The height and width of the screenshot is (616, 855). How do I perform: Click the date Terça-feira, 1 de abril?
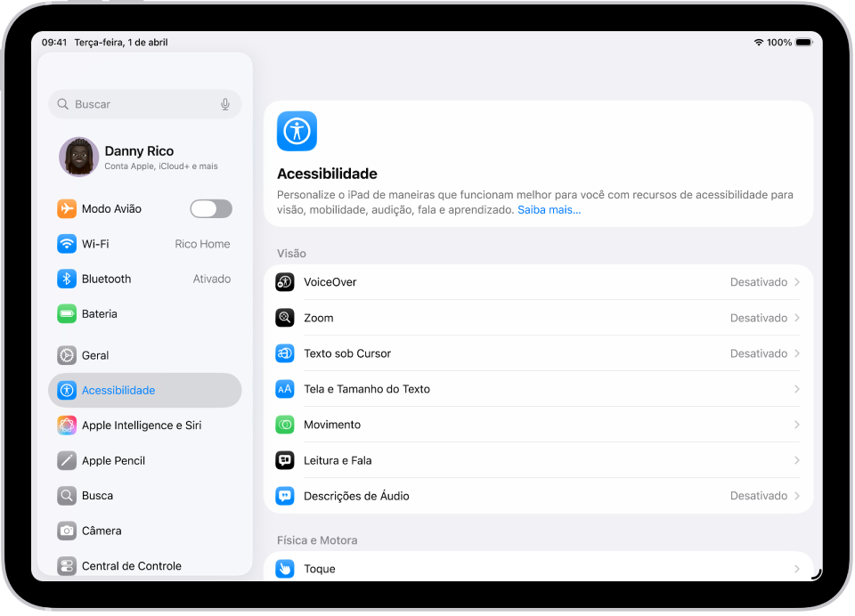[x=121, y=43]
